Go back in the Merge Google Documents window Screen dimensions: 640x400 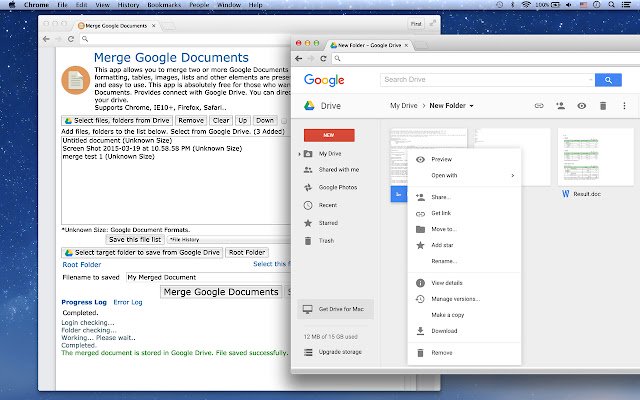[x=46, y=39]
